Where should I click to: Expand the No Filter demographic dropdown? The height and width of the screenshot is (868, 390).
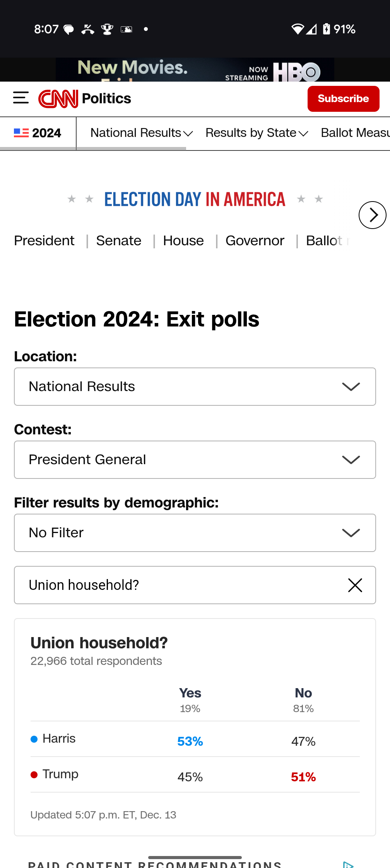tap(195, 533)
